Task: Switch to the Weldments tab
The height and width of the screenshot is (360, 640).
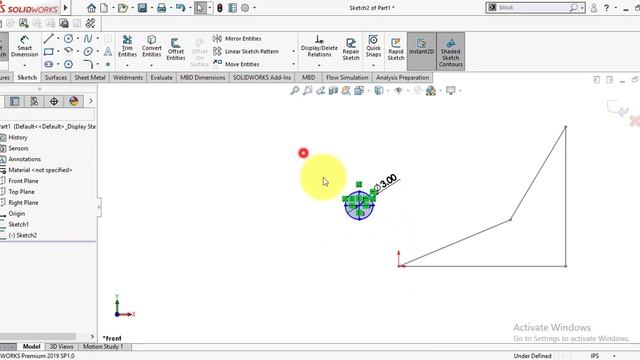Action: (x=128, y=78)
